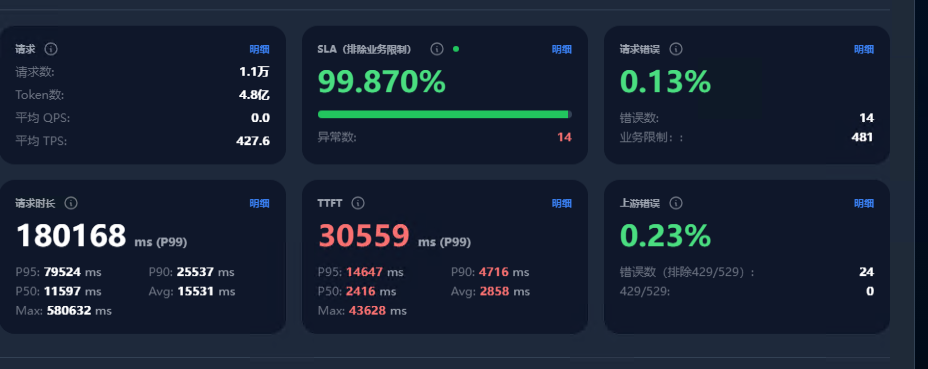Open info icon next to TTFT title
The height and width of the screenshot is (369, 928).
point(358,203)
